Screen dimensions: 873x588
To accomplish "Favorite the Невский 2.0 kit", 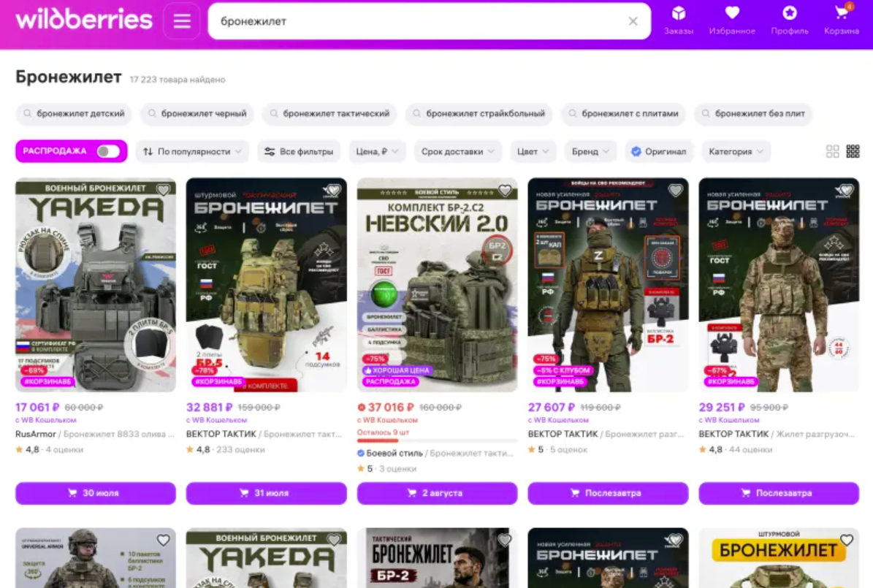I will pyautogui.click(x=504, y=191).
